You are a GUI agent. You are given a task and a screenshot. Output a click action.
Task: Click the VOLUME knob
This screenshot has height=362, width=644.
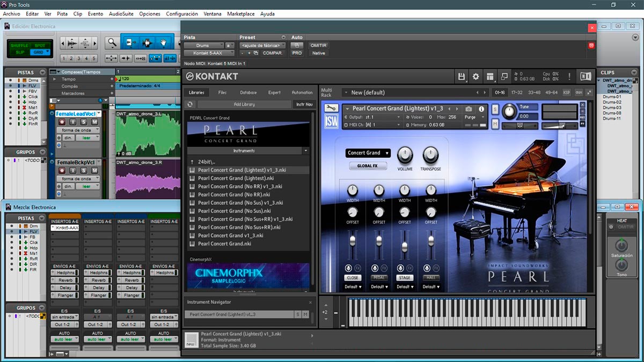pos(405,156)
